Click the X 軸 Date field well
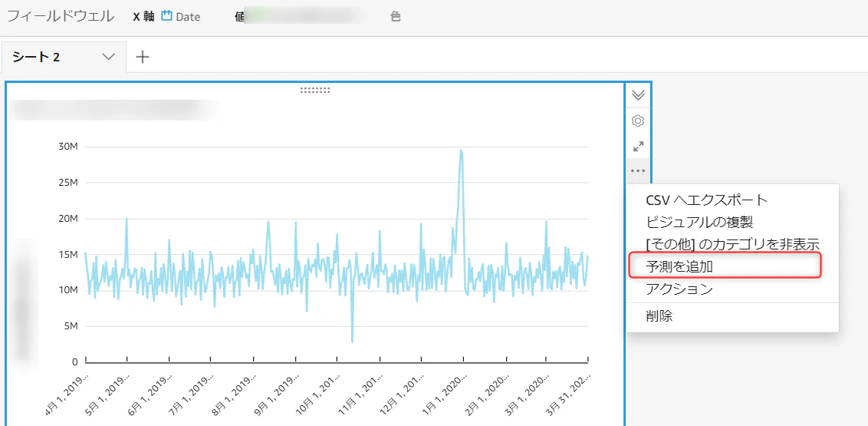 [x=166, y=17]
